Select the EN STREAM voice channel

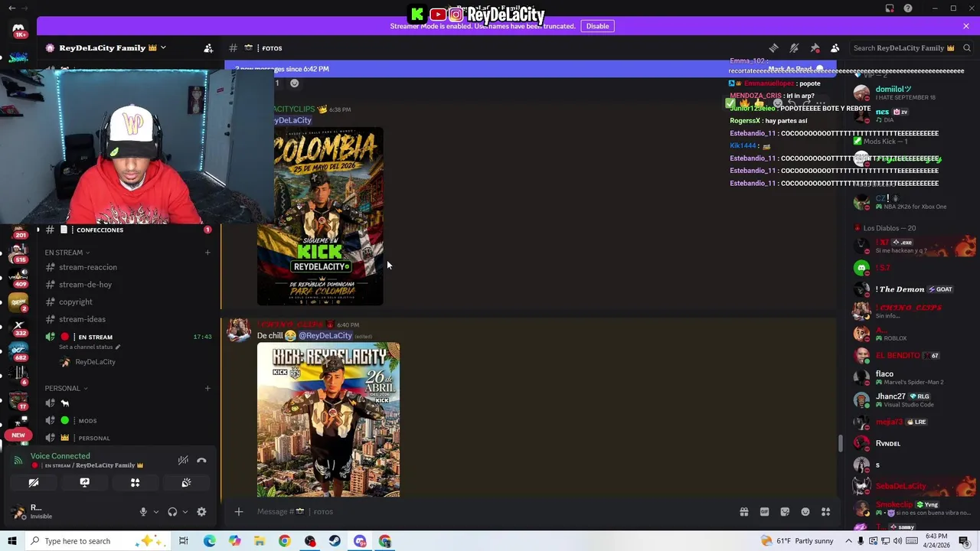pos(95,337)
